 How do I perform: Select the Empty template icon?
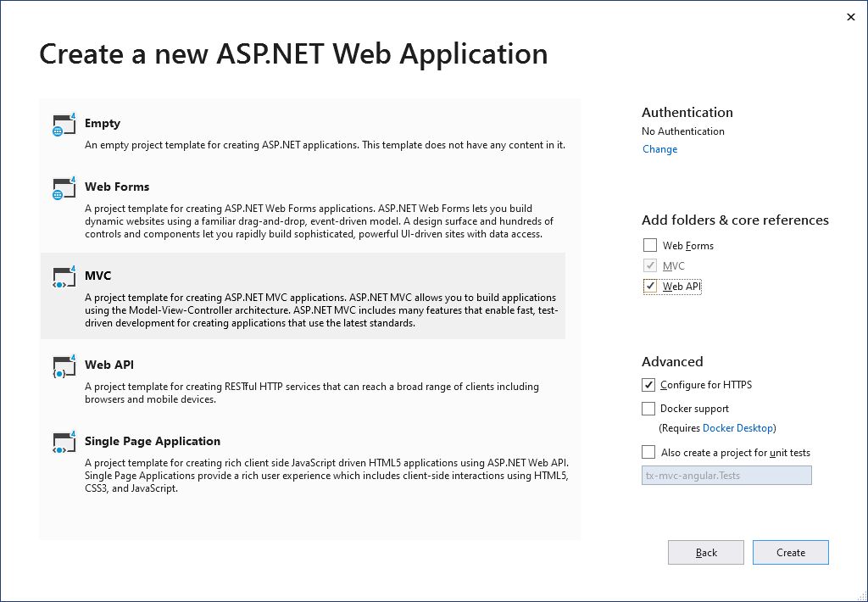[64, 125]
